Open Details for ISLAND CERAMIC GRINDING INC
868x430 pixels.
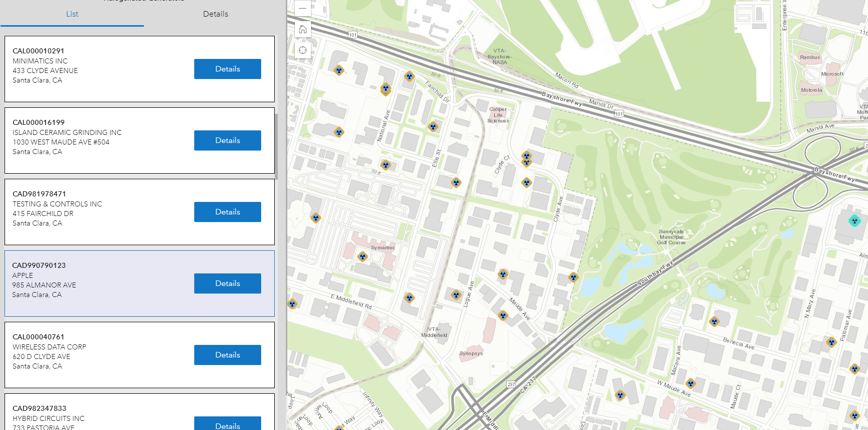click(x=227, y=140)
